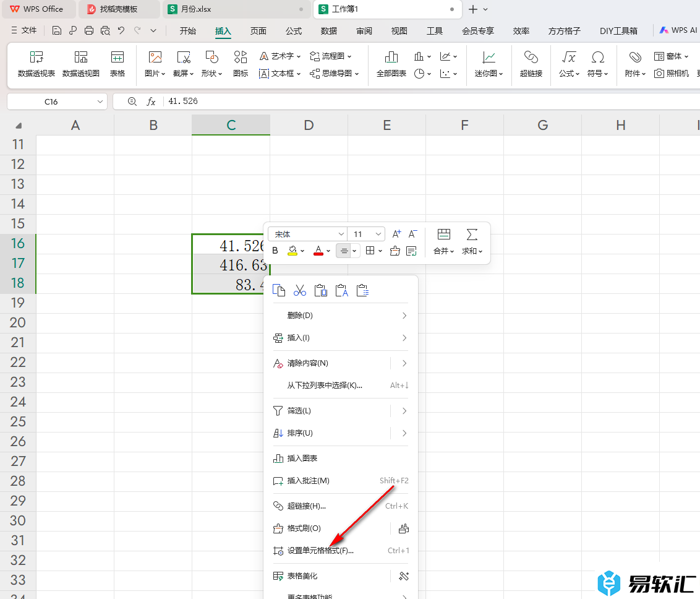Click the Undo arrow icon
This screenshot has height=599, width=700.
click(121, 30)
